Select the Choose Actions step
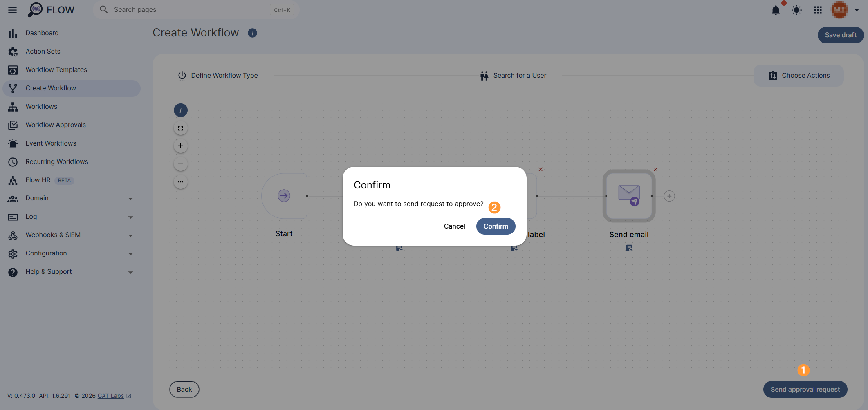868x410 pixels. pyautogui.click(x=798, y=76)
